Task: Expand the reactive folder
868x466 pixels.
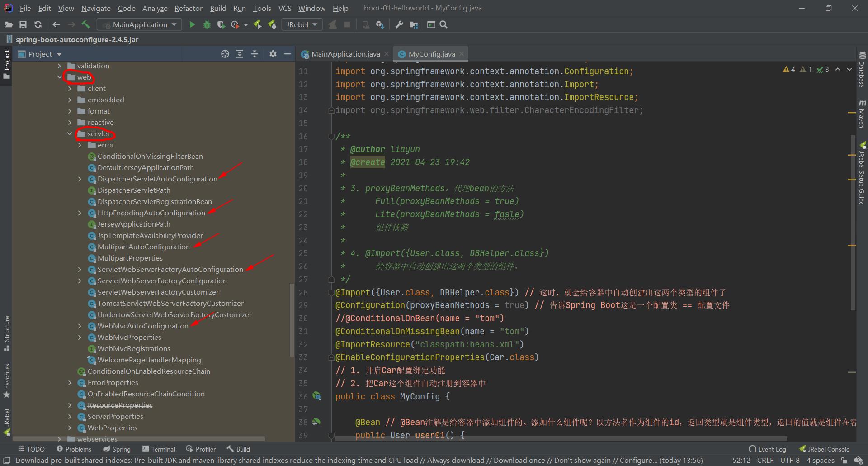Action: tap(70, 123)
